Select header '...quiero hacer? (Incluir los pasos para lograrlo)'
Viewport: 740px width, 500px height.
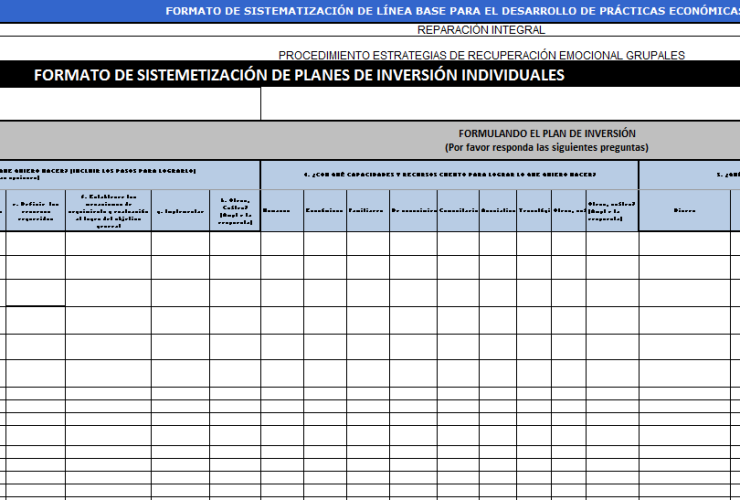click(x=130, y=174)
